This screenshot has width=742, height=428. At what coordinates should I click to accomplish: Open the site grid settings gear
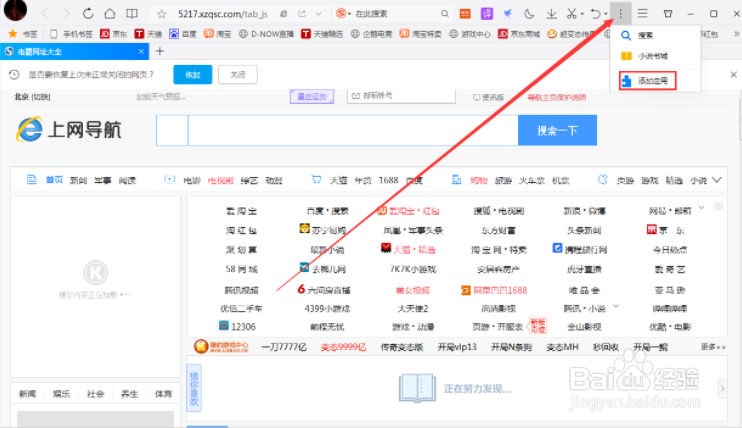click(718, 206)
